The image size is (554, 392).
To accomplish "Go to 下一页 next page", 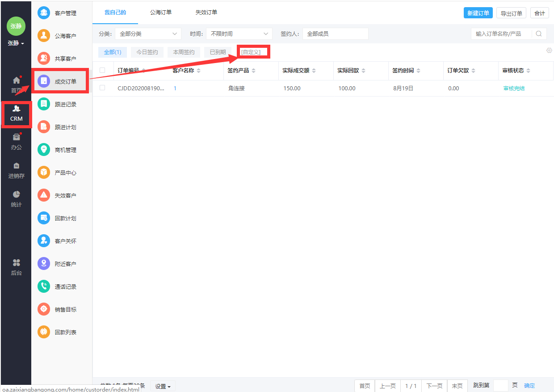I will 434,386.
